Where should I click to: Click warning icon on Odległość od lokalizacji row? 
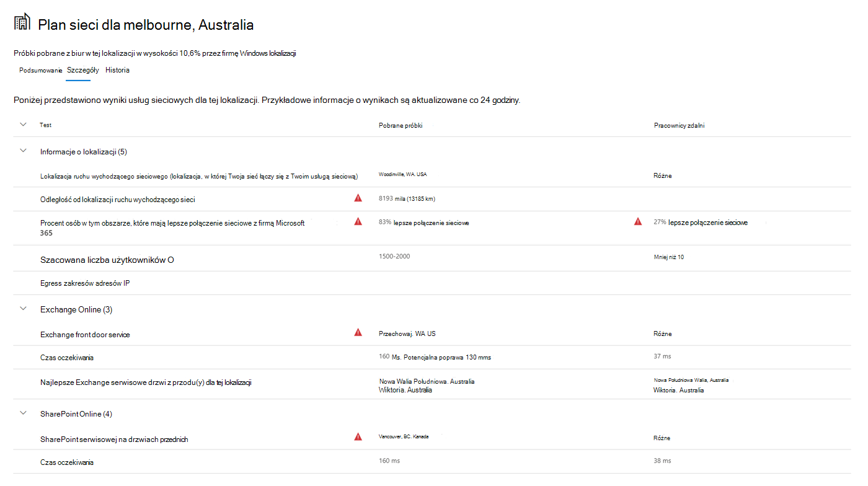[358, 198]
